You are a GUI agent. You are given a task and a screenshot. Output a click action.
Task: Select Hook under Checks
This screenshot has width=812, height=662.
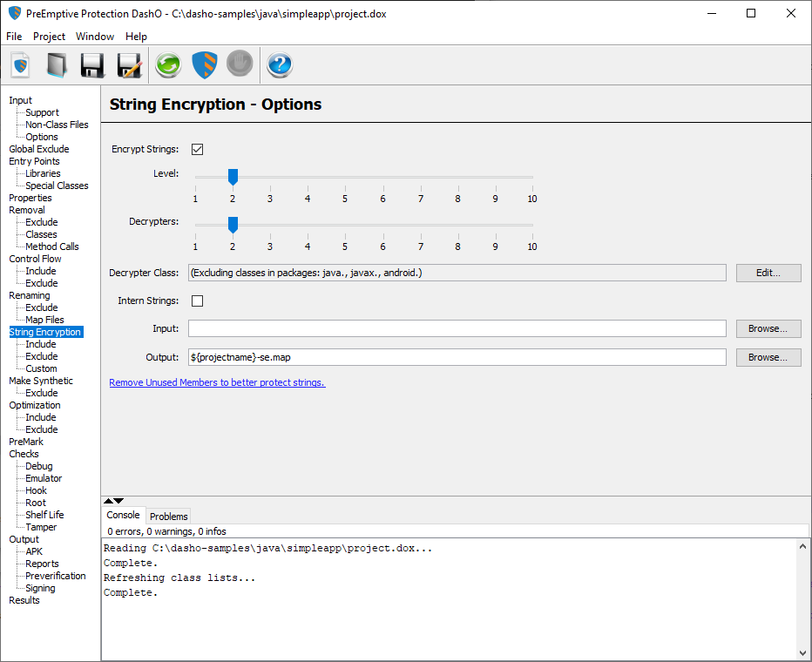(36, 490)
